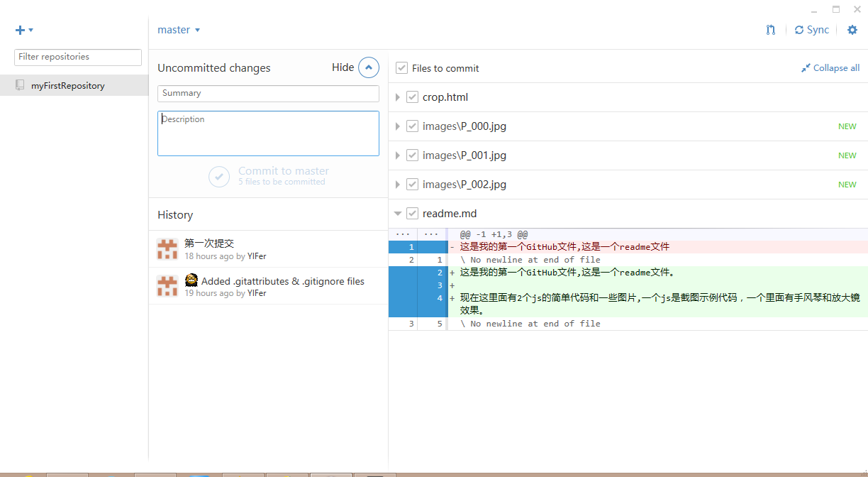This screenshot has height=477, width=868.
Task: Uncheck readme.md checkbox
Action: (412, 214)
